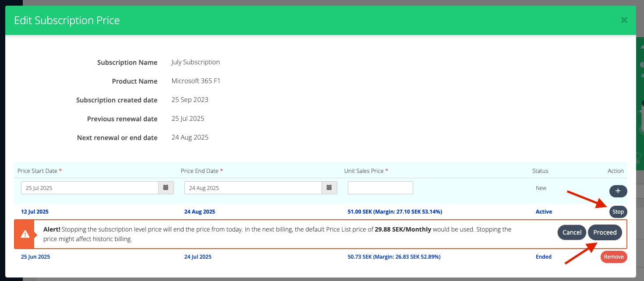Click the plus button to add price
This screenshot has height=281, width=644.
click(x=618, y=191)
